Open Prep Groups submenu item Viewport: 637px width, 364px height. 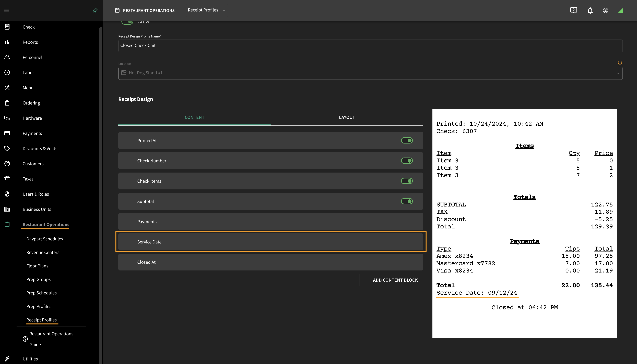coord(39,280)
